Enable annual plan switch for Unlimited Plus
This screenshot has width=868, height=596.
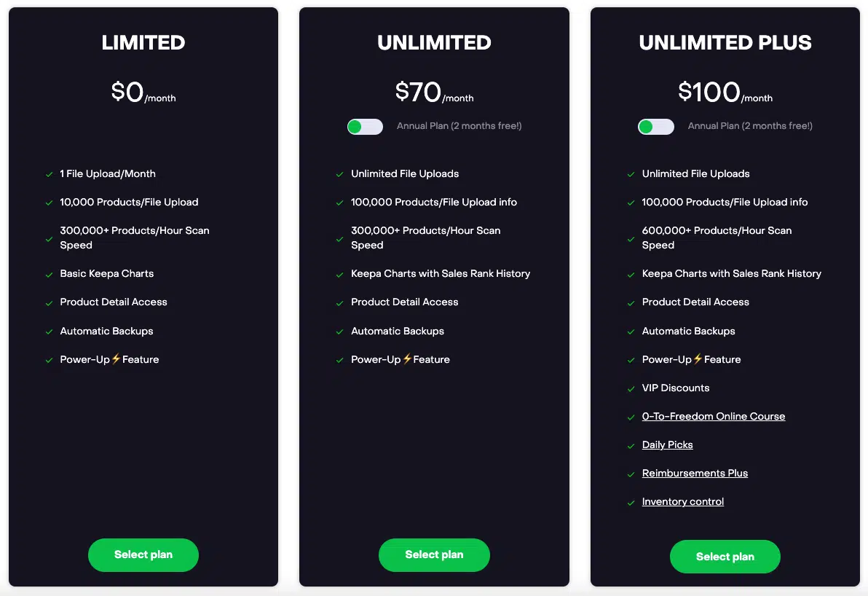pyautogui.click(x=655, y=127)
